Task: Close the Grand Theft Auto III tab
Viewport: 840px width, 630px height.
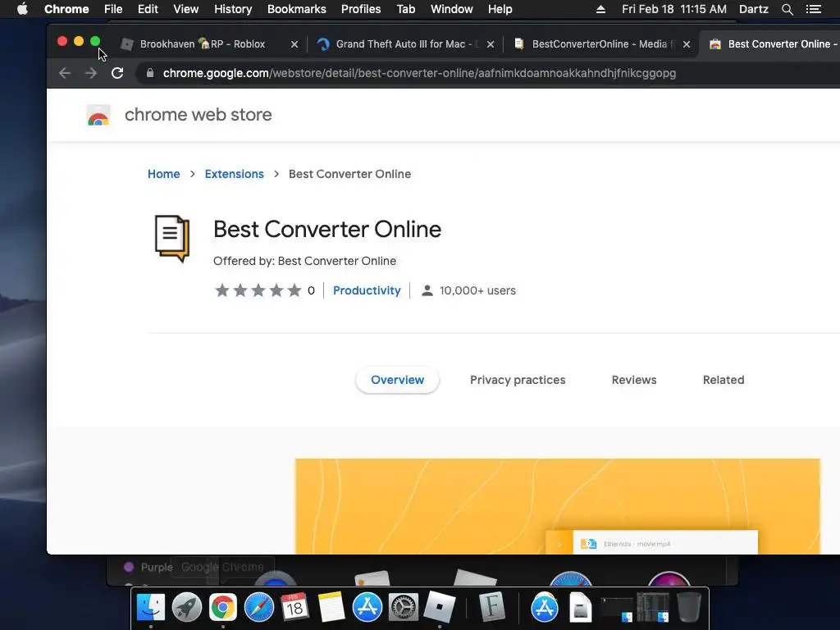Action: click(x=491, y=44)
